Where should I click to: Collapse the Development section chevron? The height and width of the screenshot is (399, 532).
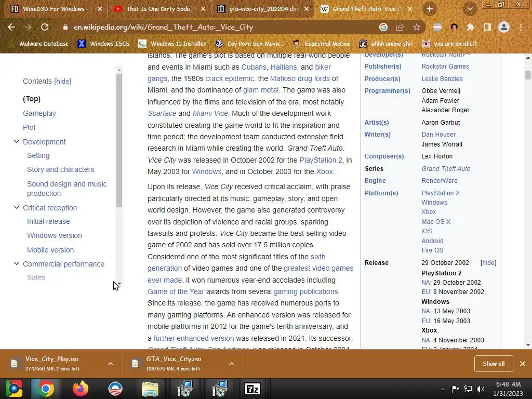click(x=16, y=141)
